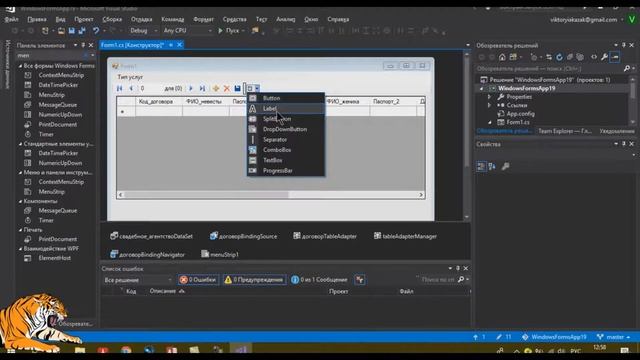The image size is (640, 360).
Task: Open the Отладка menu
Action: tap(141, 19)
